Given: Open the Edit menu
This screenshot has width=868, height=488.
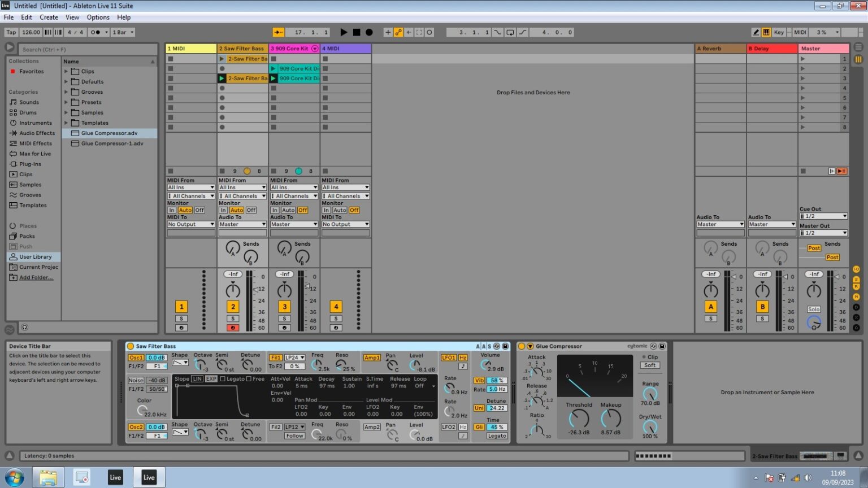Looking at the screenshot, I should coord(27,18).
